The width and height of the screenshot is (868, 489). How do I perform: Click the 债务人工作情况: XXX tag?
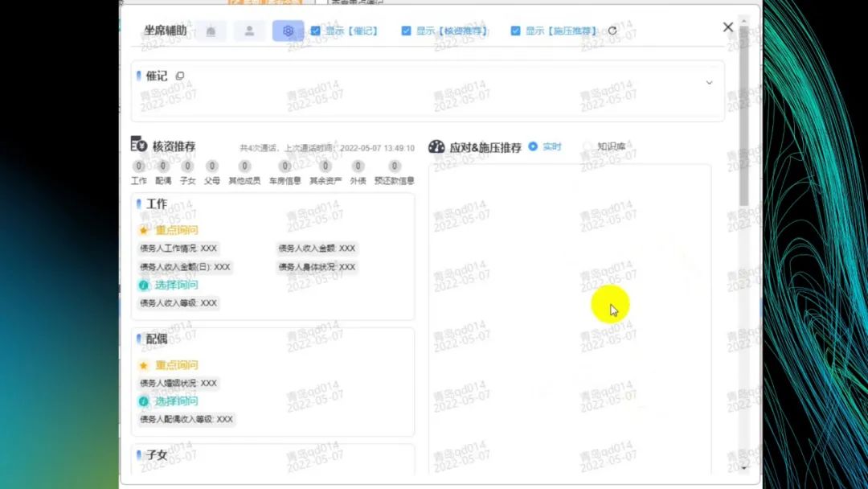click(x=178, y=249)
